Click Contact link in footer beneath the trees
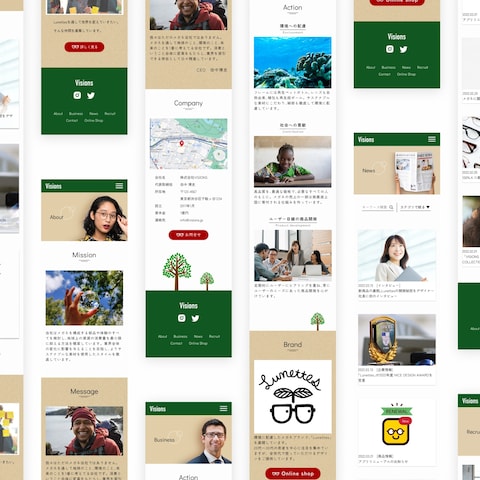Viewport: 480px width, 480px height. [176, 343]
